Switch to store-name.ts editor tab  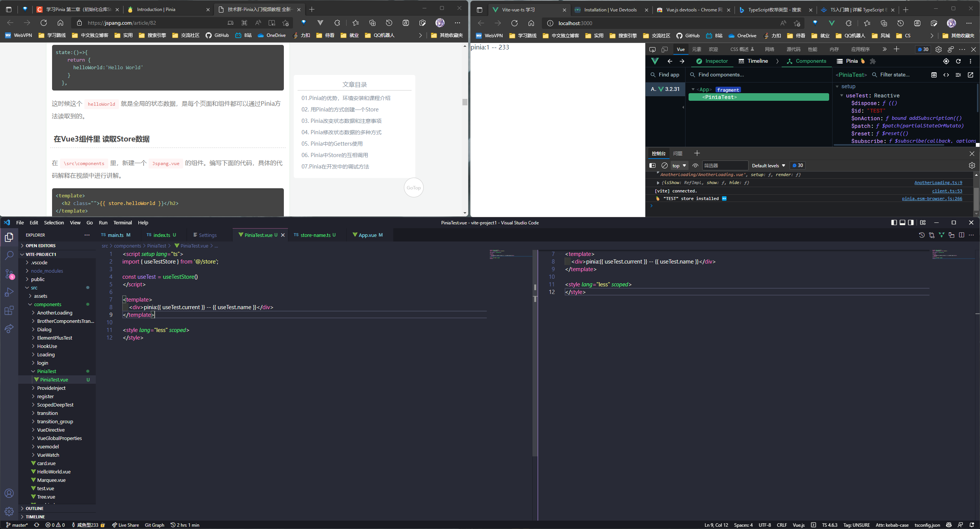pyautogui.click(x=315, y=235)
